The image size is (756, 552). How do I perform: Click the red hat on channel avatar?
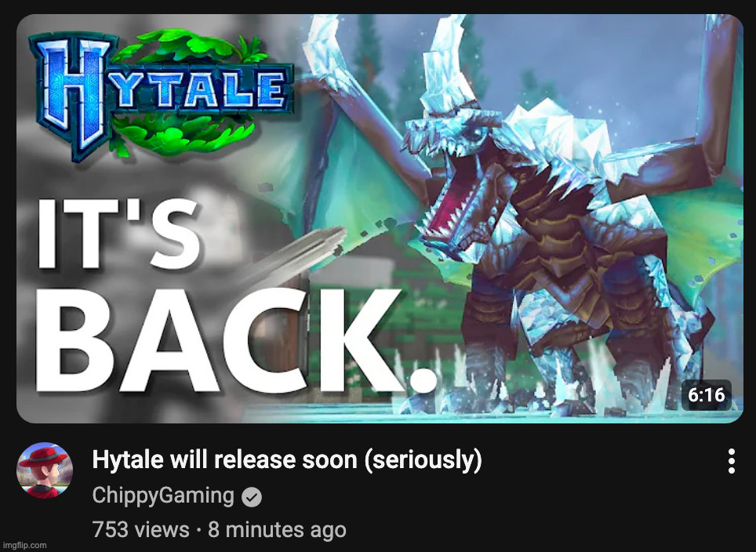point(42,456)
